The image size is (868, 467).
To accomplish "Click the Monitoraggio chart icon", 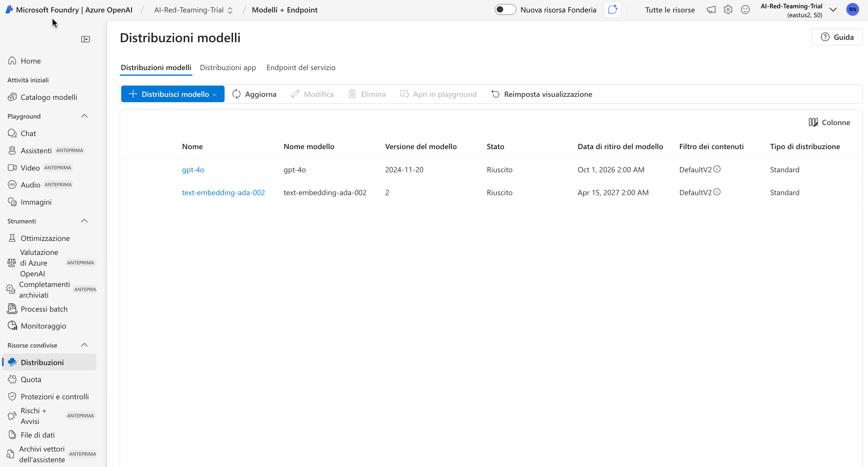I will pyautogui.click(x=12, y=326).
